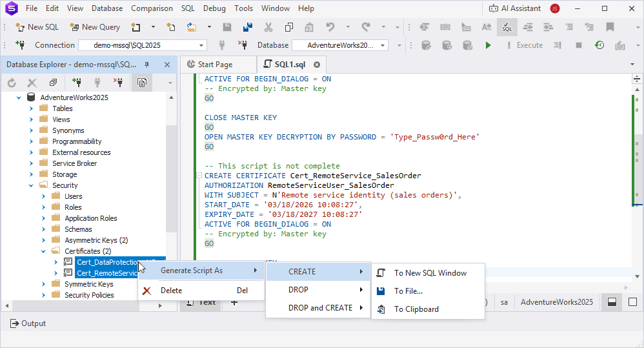Open the Output panel
Image resolution: width=644 pixels, height=348 pixels.
tap(28, 323)
